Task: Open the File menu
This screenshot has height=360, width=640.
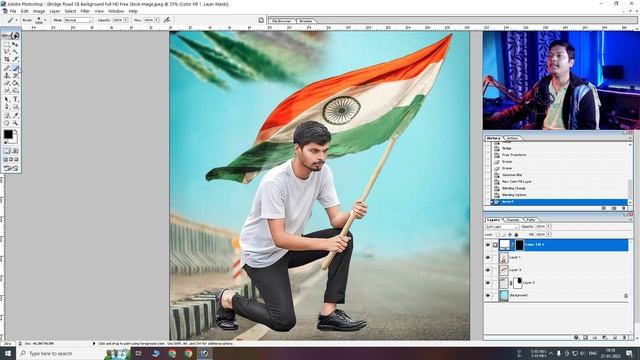Action: 13,11
